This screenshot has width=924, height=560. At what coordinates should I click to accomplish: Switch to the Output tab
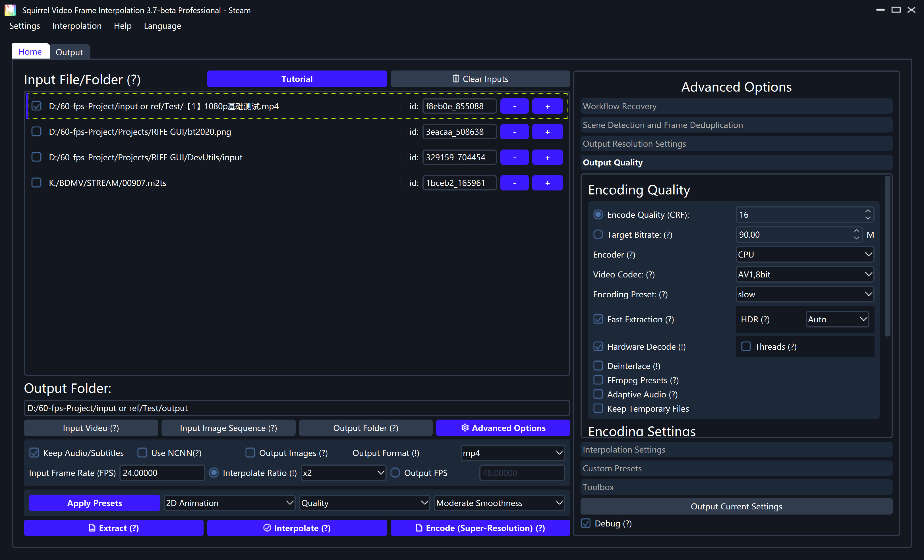point(69,52)
